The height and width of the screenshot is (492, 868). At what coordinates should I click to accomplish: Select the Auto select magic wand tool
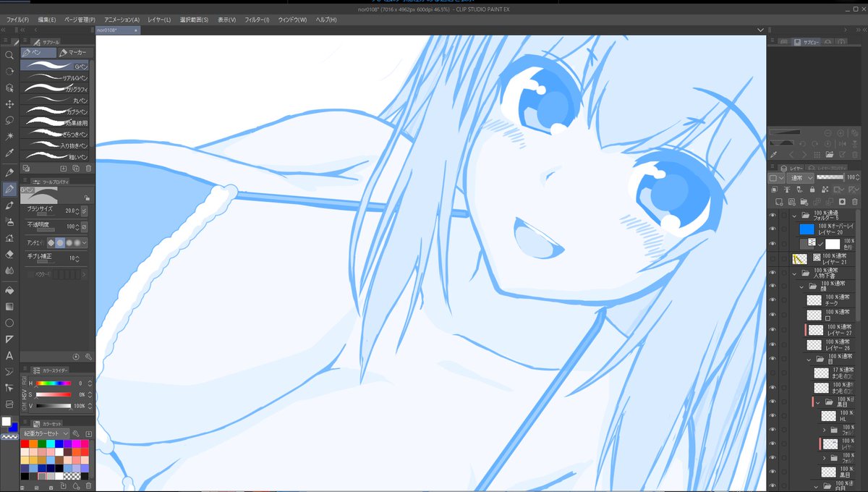(x=9, y=136)
